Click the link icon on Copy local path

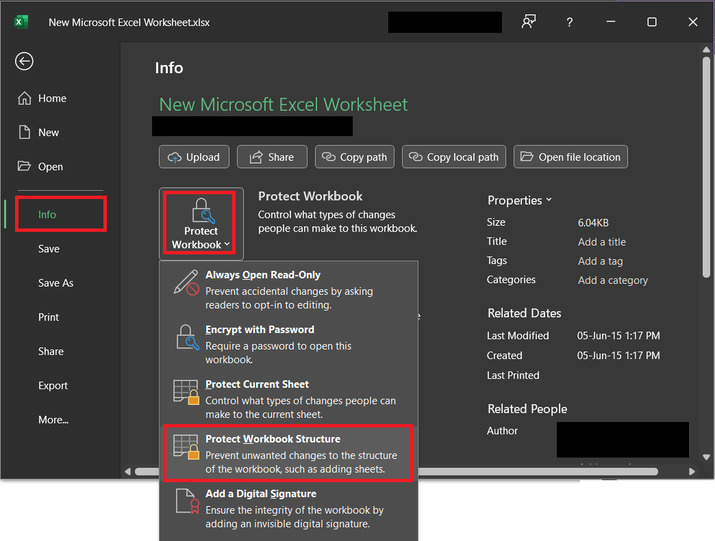coord(415,157)
